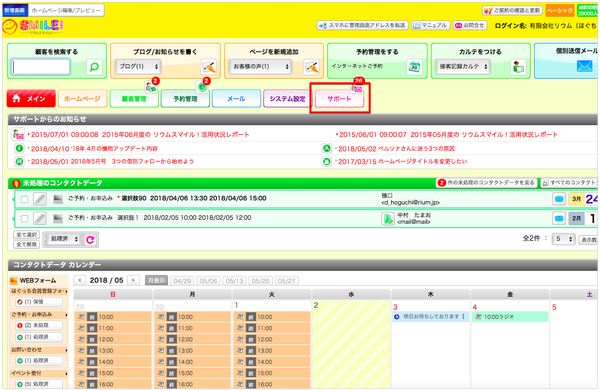Screen dimensions: 600x391
Task: Open the メール tab
Action: pyautogui.click(x=236, y=99)
